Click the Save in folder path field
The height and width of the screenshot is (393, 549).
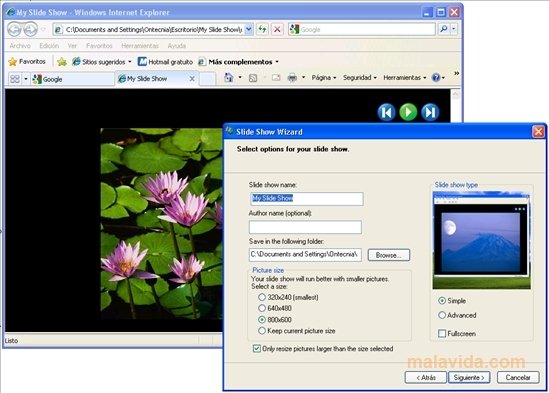coord(305,255)
